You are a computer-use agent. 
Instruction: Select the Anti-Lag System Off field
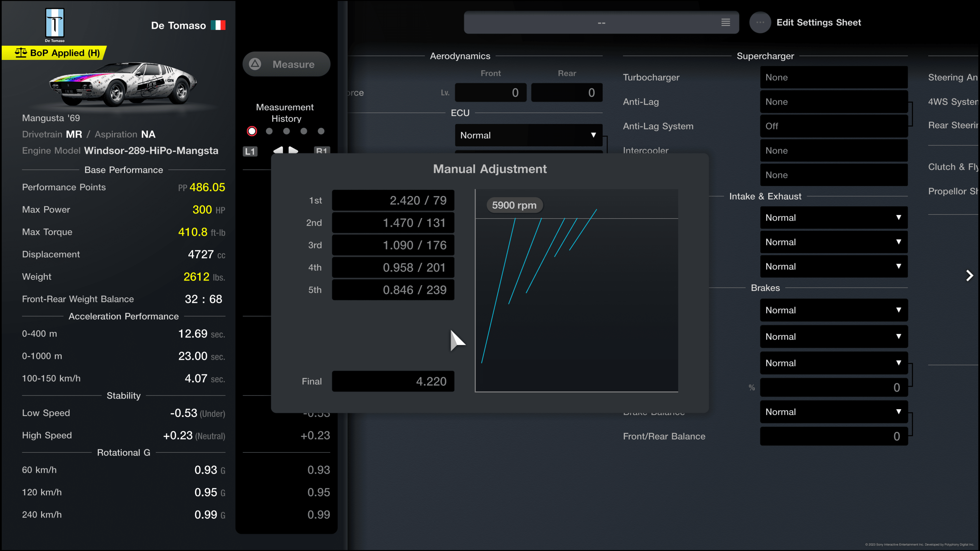pyautogui.click(x=834, y=126)
